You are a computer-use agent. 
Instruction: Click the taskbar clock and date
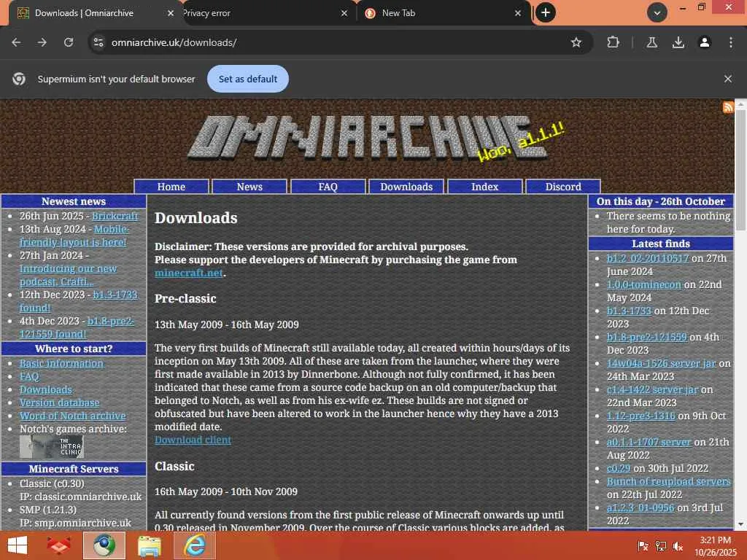click(715, 546)
